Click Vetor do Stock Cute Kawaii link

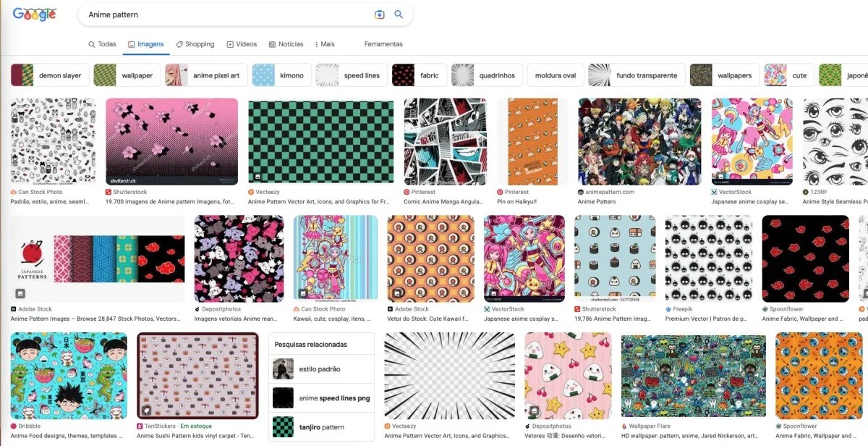(430, 319)
